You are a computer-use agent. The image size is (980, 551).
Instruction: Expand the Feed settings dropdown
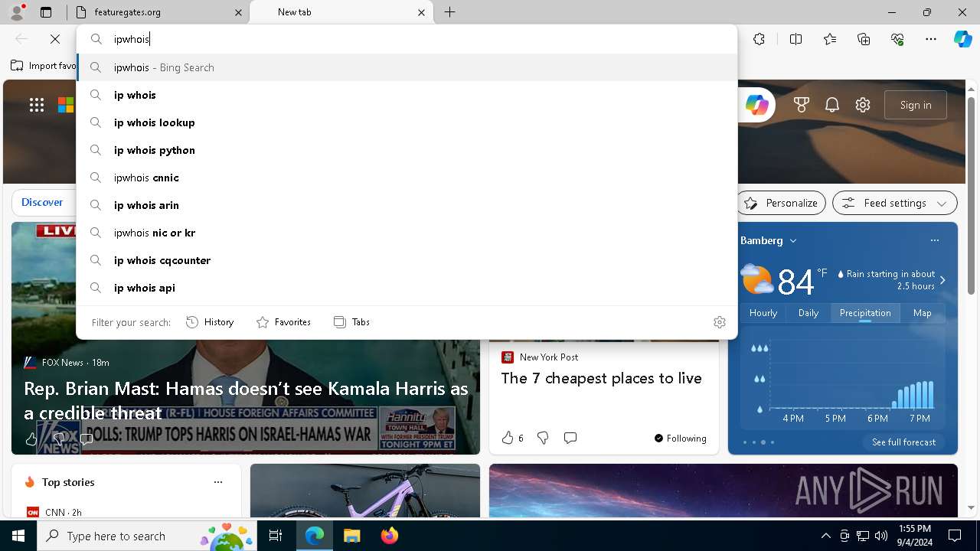coord(895,203)
